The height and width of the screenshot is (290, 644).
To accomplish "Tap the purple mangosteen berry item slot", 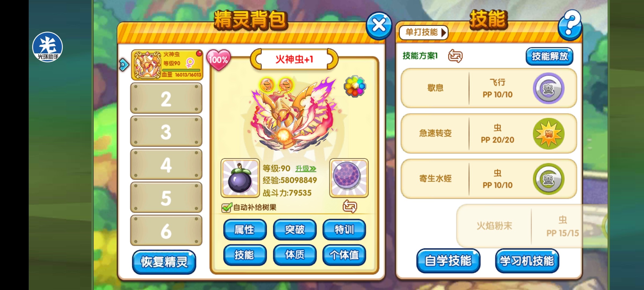I will point(240,178).
